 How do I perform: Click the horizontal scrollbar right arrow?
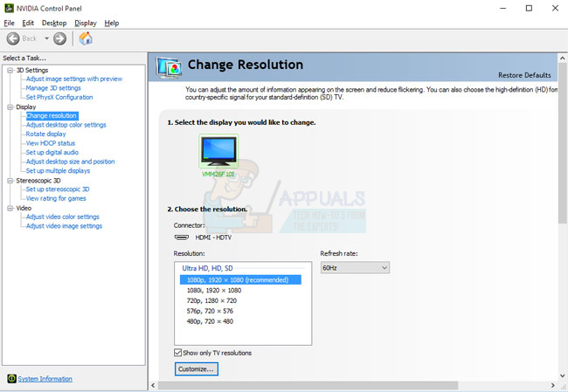point(553,385)
